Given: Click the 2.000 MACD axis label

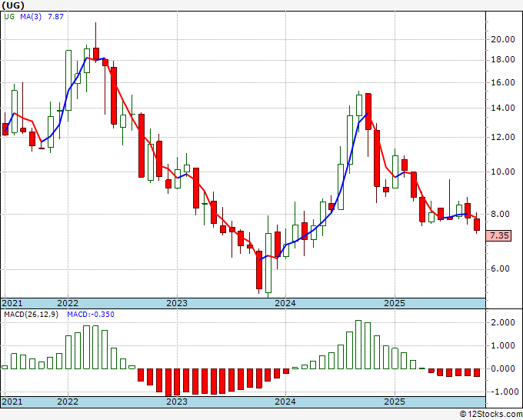Looking at the screenshot, I should point(503,323).
